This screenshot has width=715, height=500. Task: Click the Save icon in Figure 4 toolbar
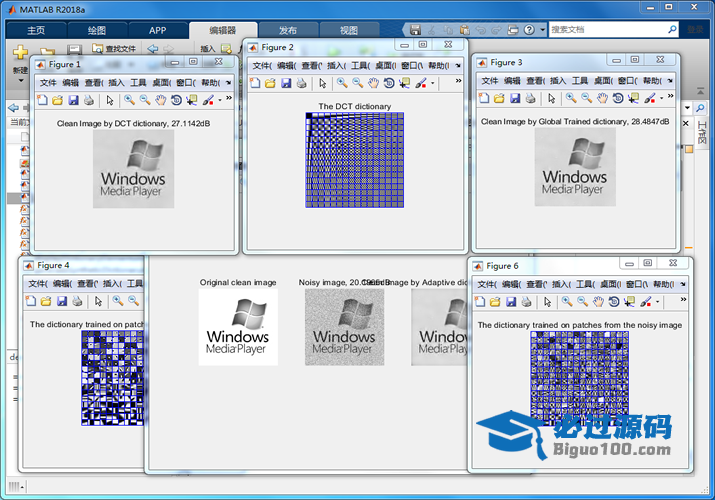(62, 300)
